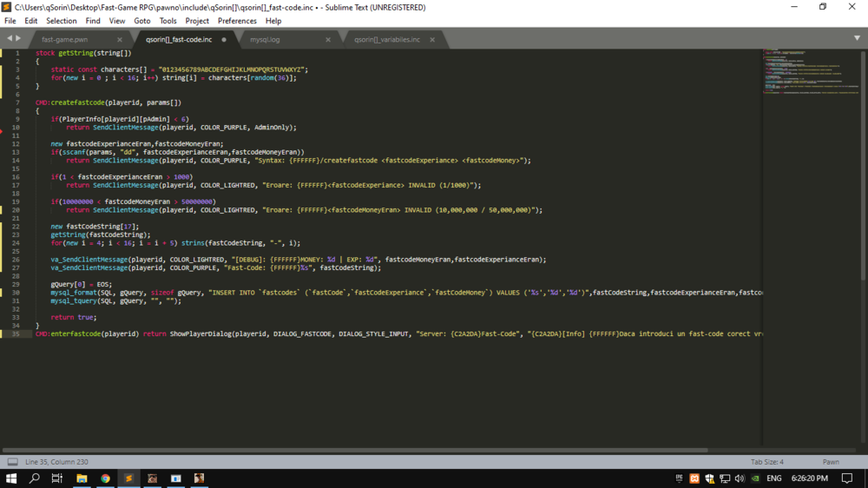This screenshot has width=868, height=488.
Task: Open the Preferences menu
Action: pos(237,21)
